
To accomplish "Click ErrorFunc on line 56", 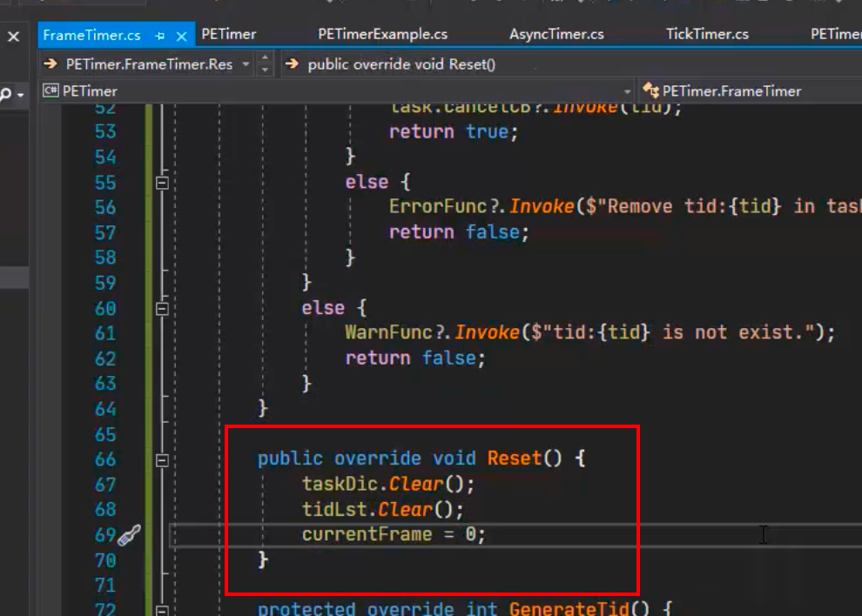I will tap(438, 206).
